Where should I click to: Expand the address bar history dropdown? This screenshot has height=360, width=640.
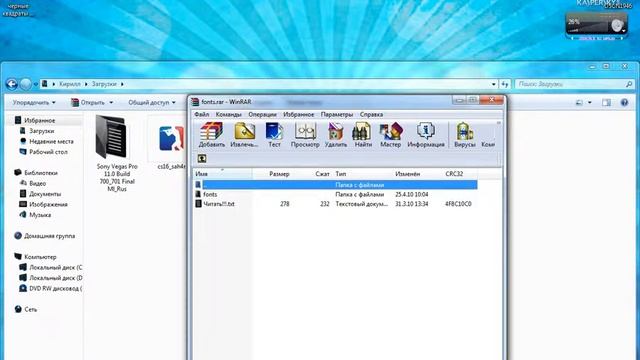pyautogui.click(x=493, y=84)
